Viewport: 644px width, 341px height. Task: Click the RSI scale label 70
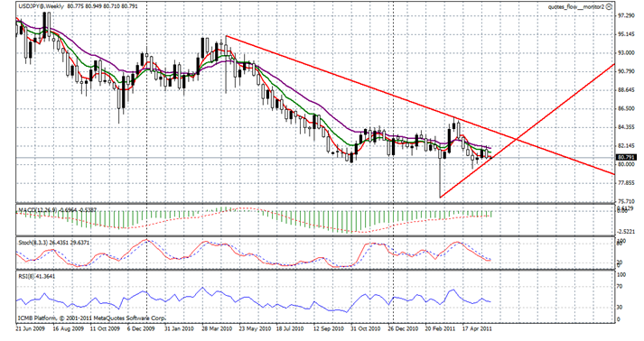tap(621, 287)
